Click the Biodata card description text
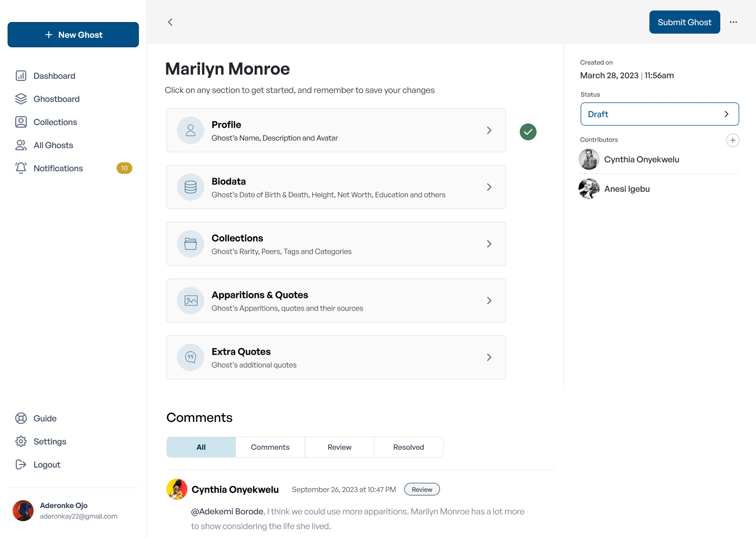Screen dimensions: 756x538 tap(328, 194)
